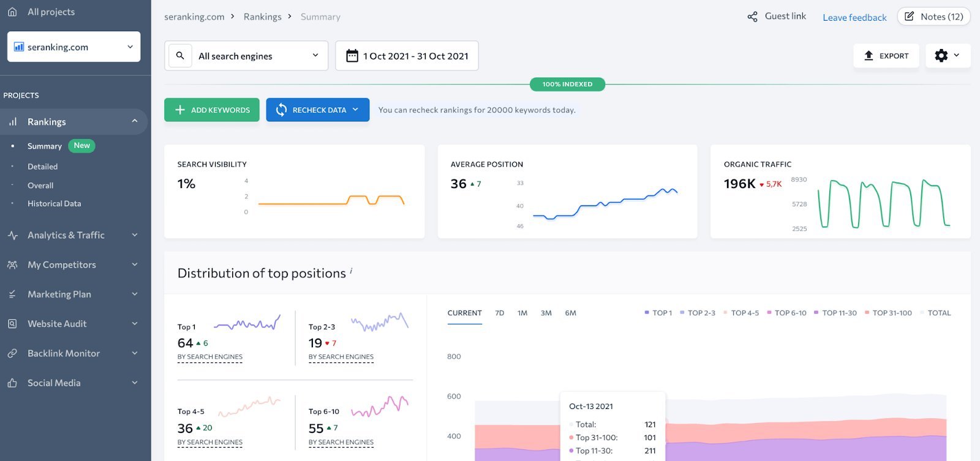The image size is (980, 461).
Task: Expand the Website Audit section
Action: (135, 324)
